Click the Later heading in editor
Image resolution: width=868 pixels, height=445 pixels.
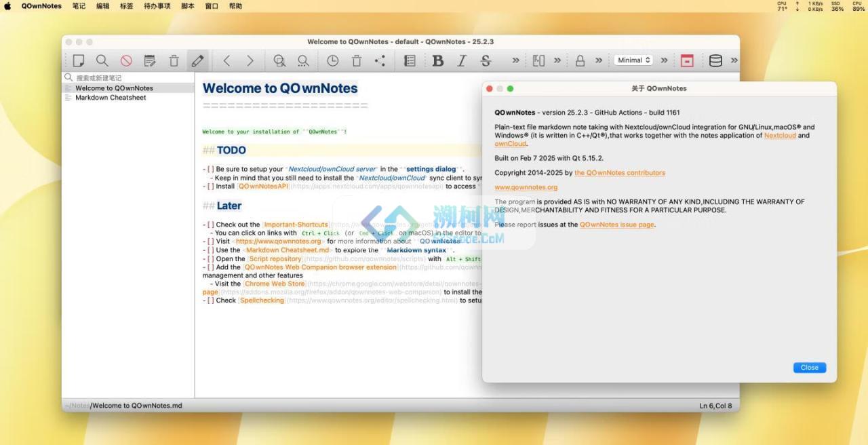229,206
